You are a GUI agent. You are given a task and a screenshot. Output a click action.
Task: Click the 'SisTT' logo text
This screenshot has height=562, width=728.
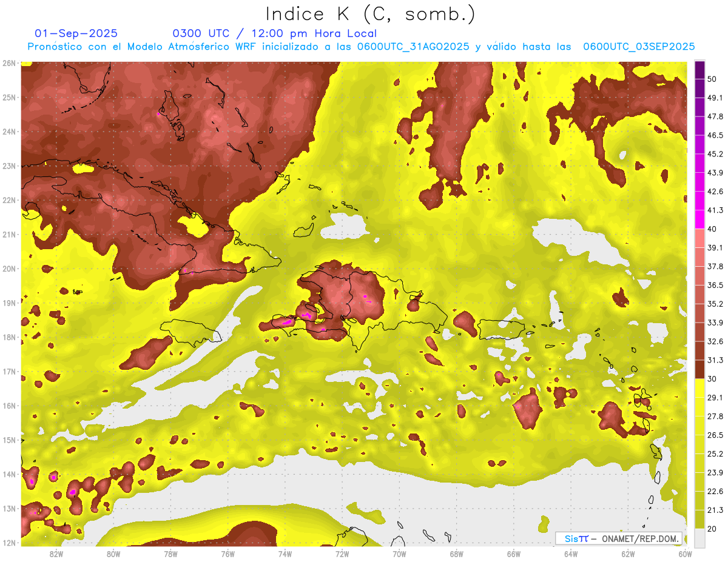tap(576, 538)
